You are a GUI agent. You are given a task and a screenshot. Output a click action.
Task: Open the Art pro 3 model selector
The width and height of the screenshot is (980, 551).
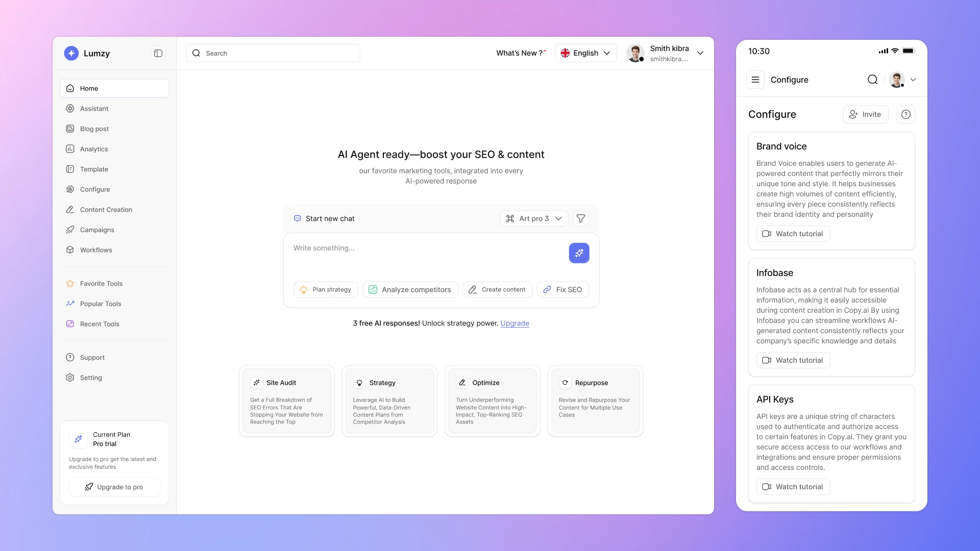tap(533, 218)
